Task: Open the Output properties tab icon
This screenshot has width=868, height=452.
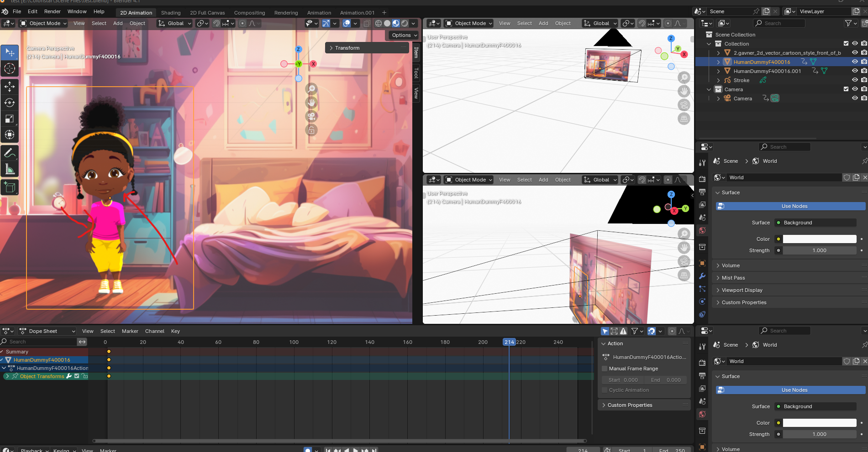Action: click(x=702, y=192)
